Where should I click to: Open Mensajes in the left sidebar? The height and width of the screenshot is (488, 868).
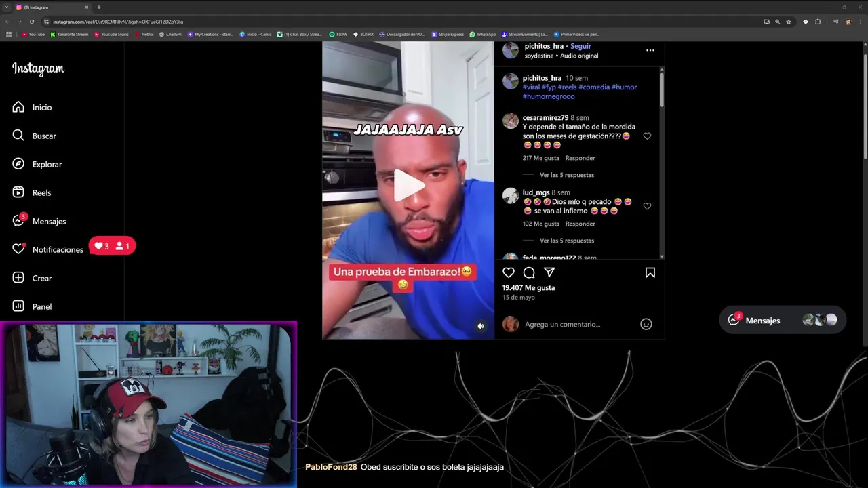pyautogui.click(x=39, y=221)
